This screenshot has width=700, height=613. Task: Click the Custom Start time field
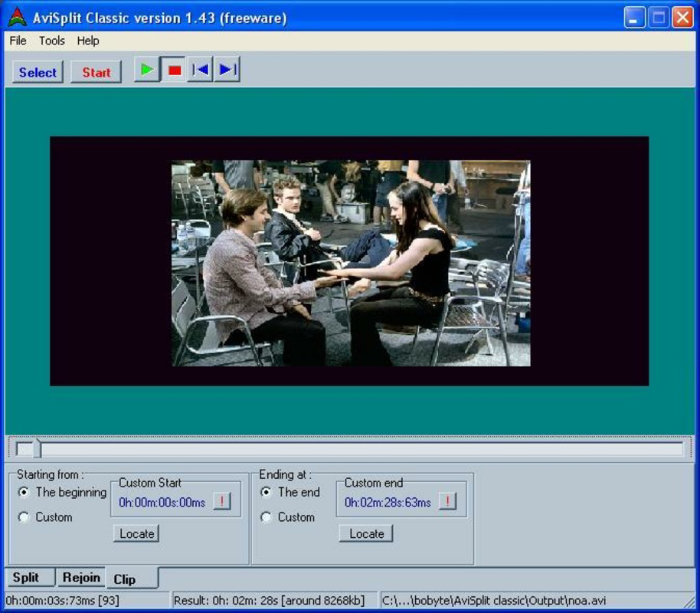click(x=162, y=503)
